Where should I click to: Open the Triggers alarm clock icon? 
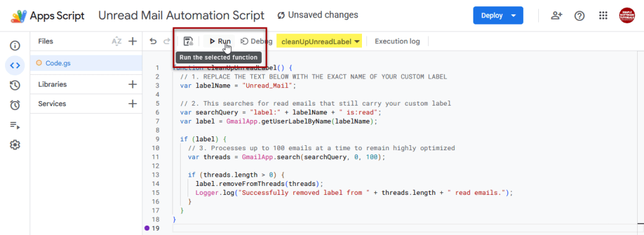[x=15, y=105]
